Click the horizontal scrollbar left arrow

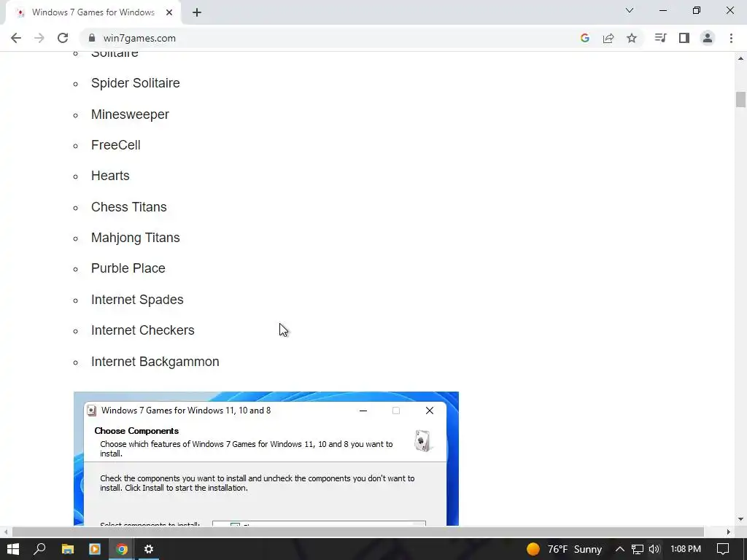point(5,532)
